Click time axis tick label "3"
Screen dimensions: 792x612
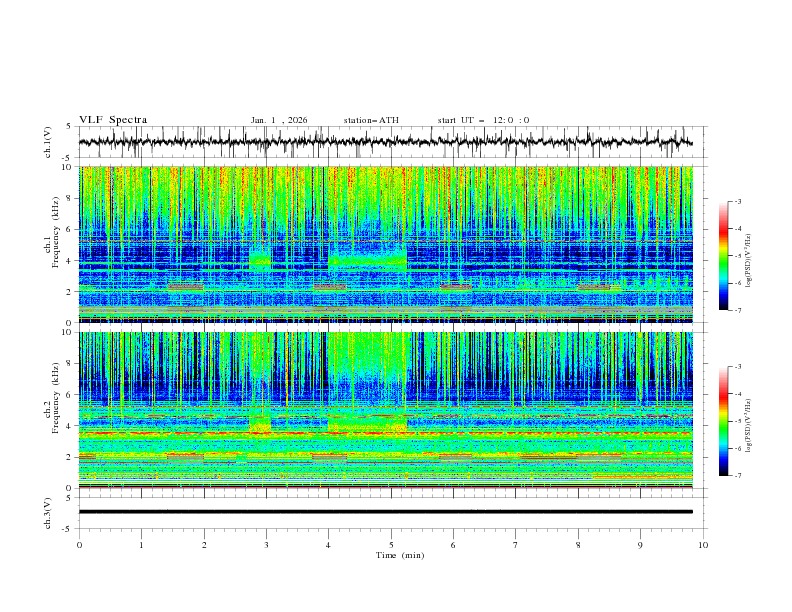click(x=266, y=545)
